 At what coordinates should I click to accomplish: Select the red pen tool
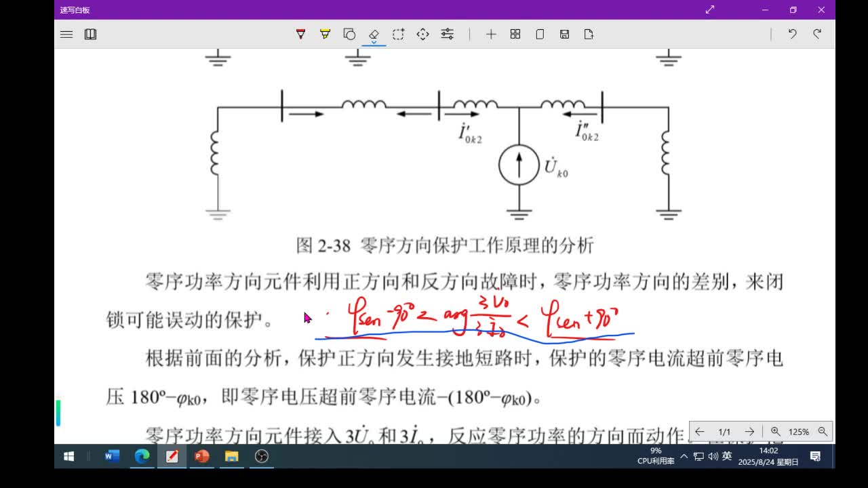pyautogui.click(x=300, y=34)
